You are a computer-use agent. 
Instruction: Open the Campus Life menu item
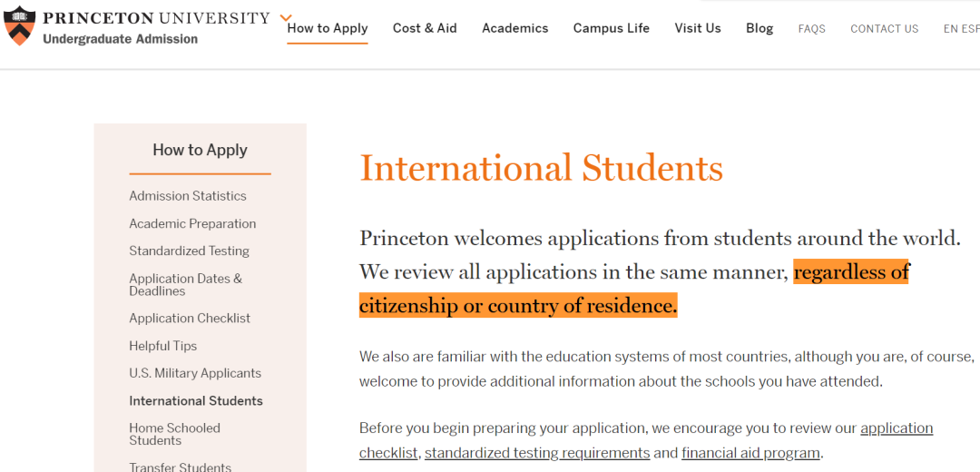click(x=612, y=28)
